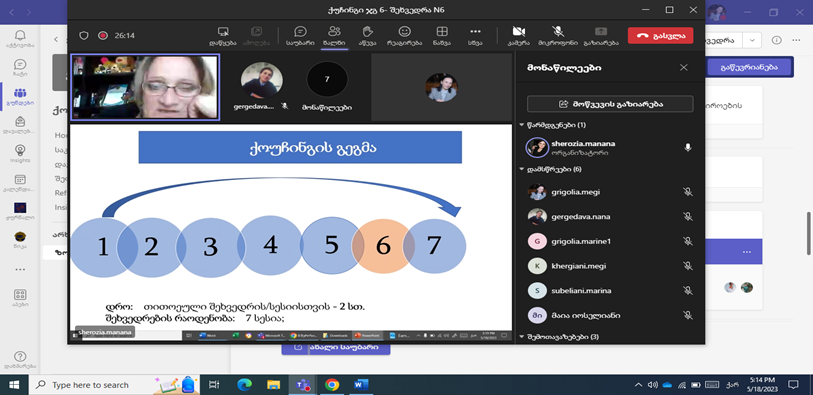Select participant grigolia.megi
This screenshot has width=813, height=395.
pyautogui.click(x=610, y=192)
